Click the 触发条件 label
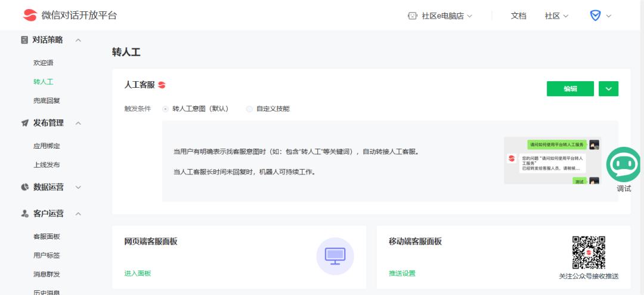The height and width of the screenshot is (295, 644). tap(138, 109)
